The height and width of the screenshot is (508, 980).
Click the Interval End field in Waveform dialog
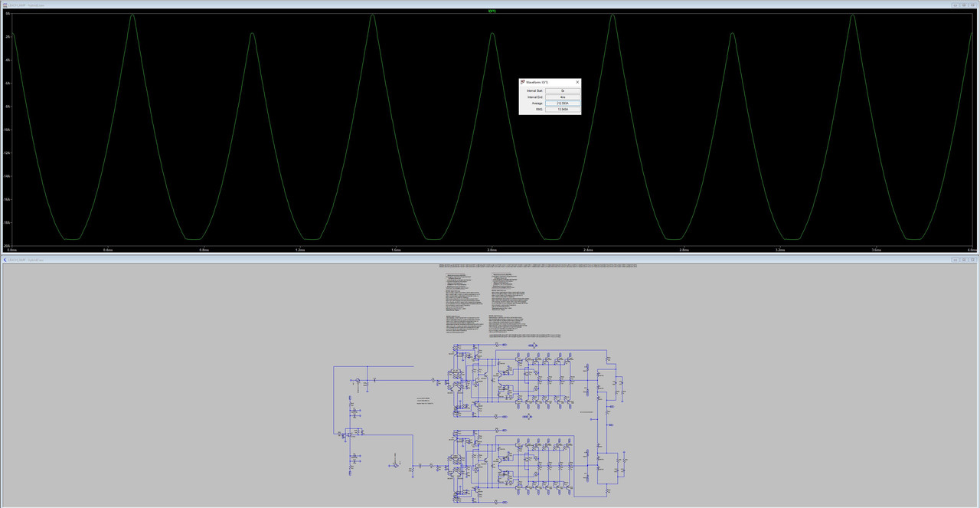[563, 97]
